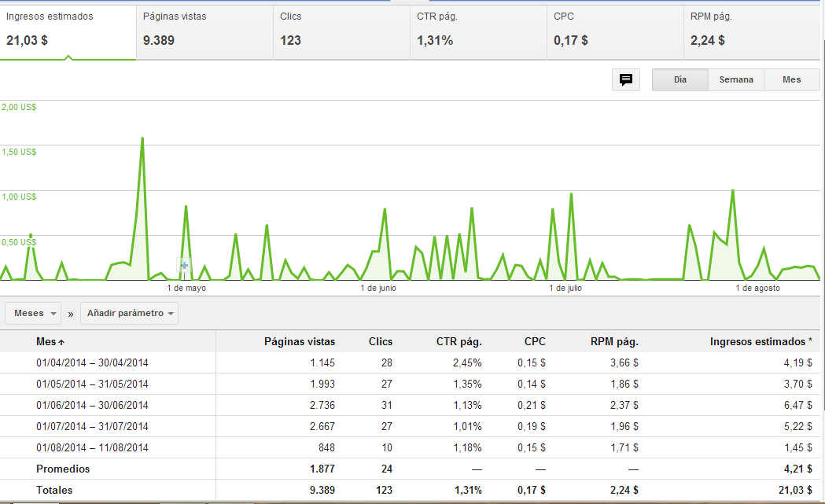Screen dimensions: 825x504
Task: Sort by the Mes column arrow
Action: 61,342
